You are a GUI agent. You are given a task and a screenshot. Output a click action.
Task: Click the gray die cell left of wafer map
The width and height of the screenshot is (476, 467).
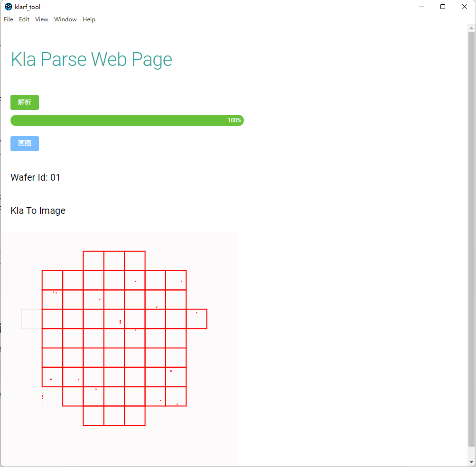tap(32, 319)
